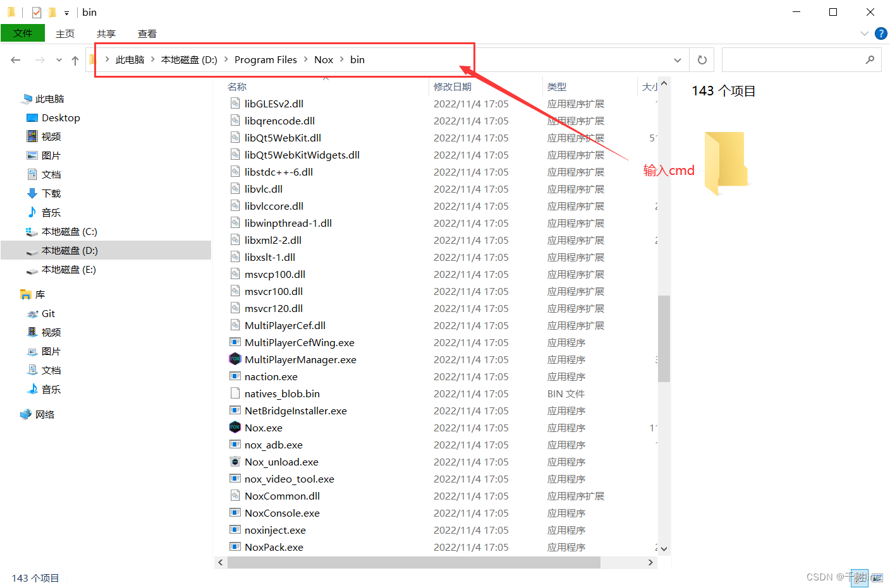Sort by the 名称 column header
This screenshot has width=890, height=588.
(x=237, y=87)
